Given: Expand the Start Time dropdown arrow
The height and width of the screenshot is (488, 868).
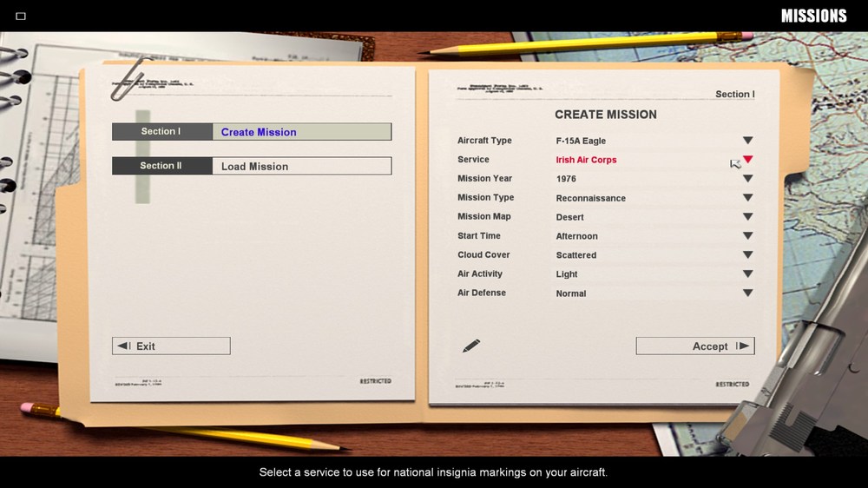Looking at the screenshot, I should (747, 236).
